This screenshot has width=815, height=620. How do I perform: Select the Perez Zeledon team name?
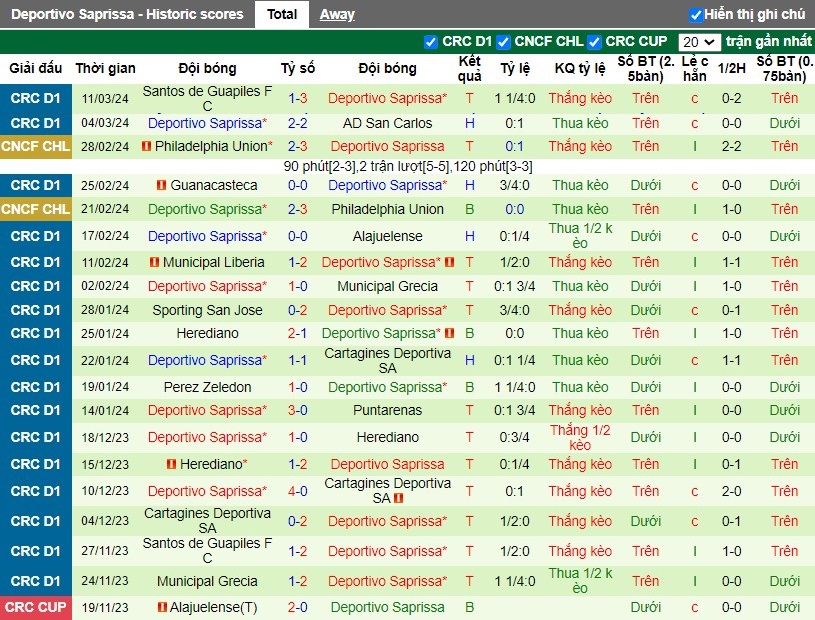click(207, 387)
